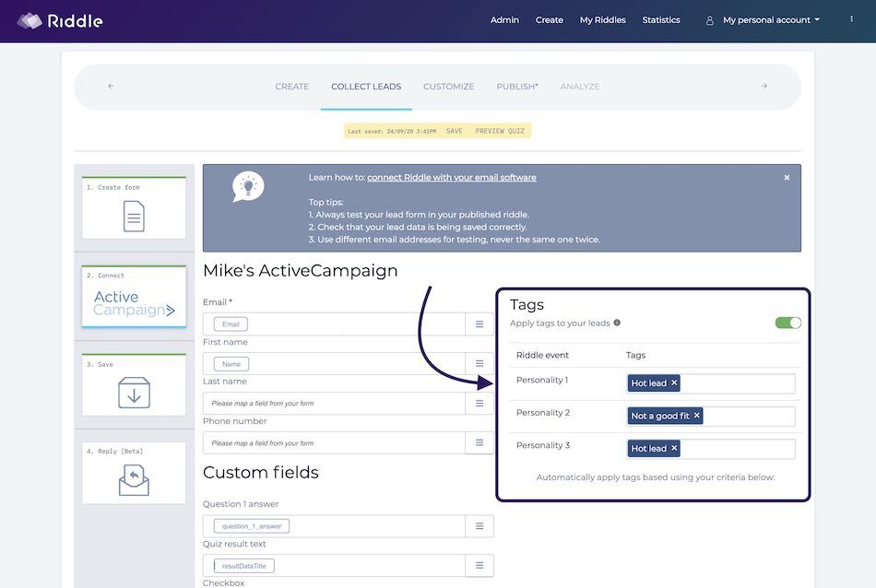Click PREVIEW QUIZ button
This screenshot has width=876, height=588.
click(x=500, y=131)
